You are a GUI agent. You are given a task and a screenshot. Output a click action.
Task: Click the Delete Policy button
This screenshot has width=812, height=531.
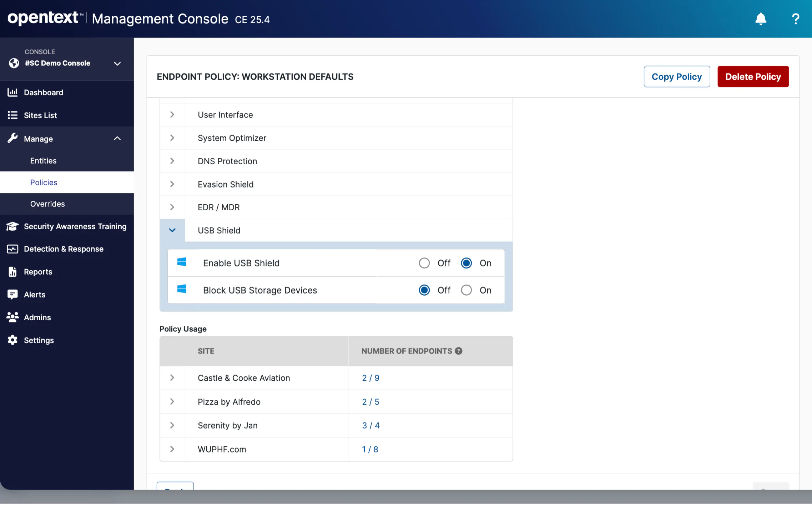(753, 76)
